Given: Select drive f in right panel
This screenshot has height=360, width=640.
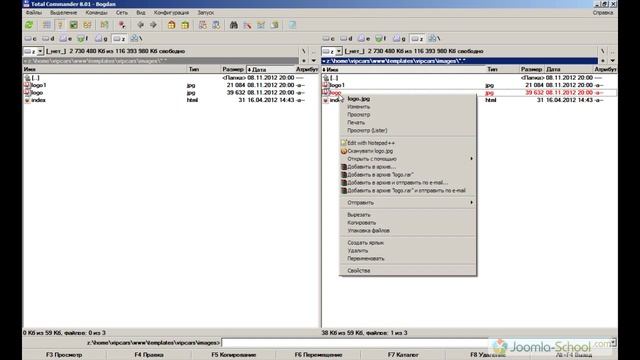Looking at the screenshot, I should point(381,38).
